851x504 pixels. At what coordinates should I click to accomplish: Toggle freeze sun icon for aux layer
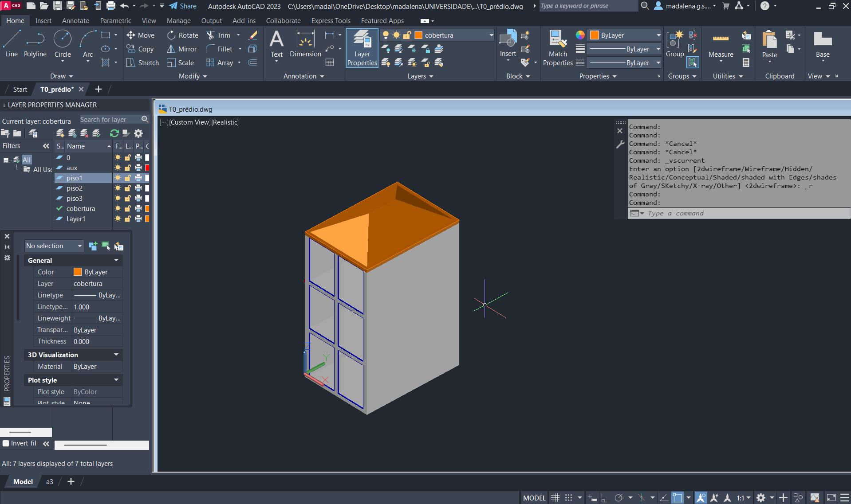[118, 168]
